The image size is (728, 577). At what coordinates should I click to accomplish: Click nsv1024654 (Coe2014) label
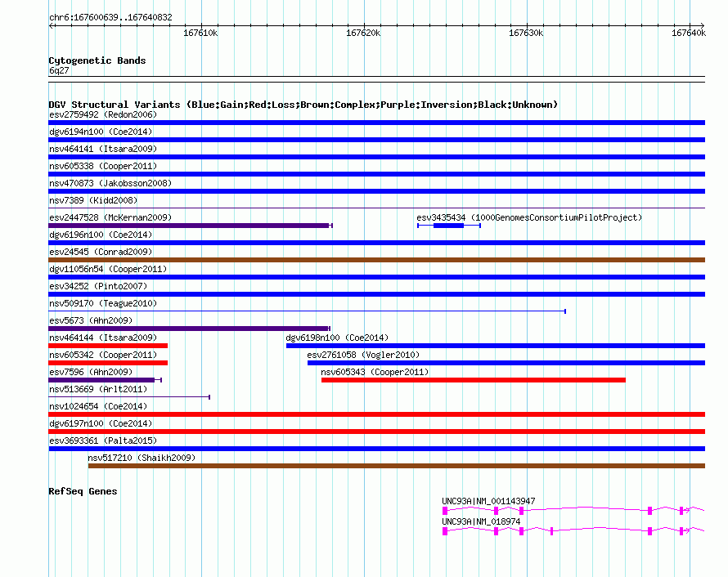point(98,406)
